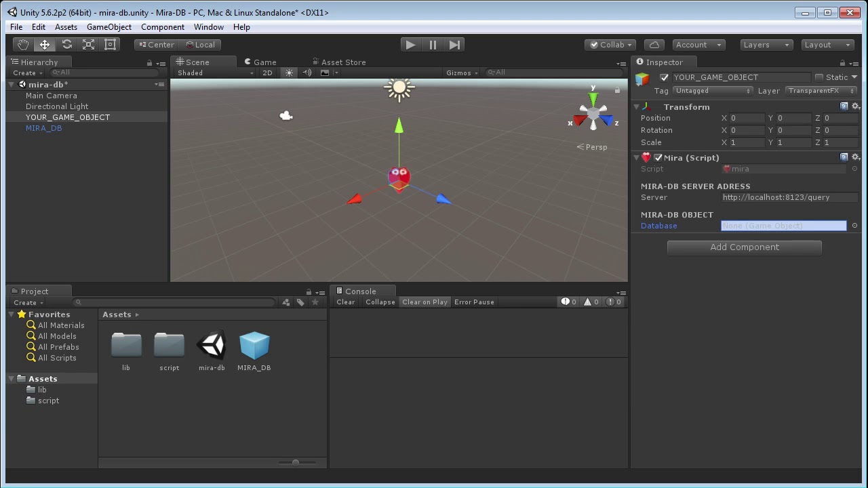Toggle scene audio speaker icon
The image size is (868, 488).
[307, 73]
